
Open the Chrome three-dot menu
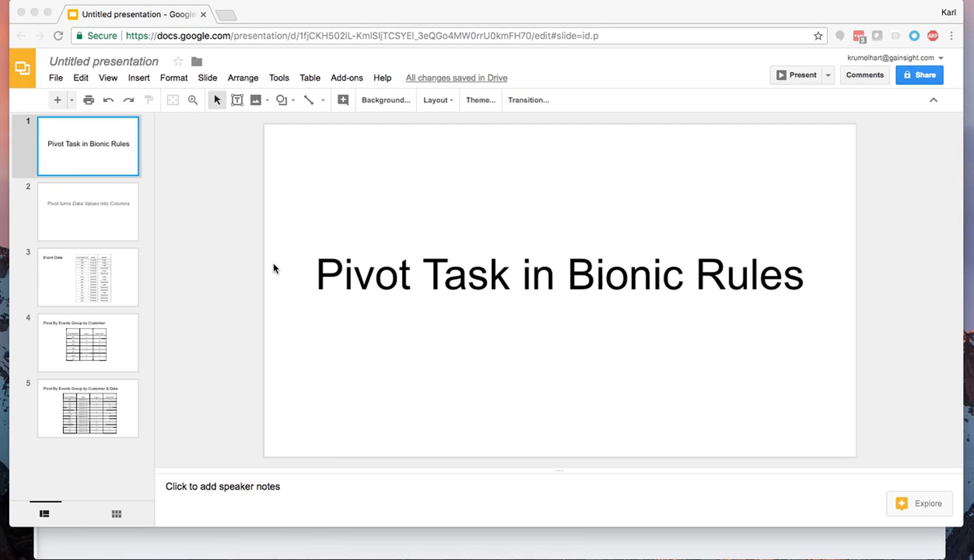click(951, 36)
